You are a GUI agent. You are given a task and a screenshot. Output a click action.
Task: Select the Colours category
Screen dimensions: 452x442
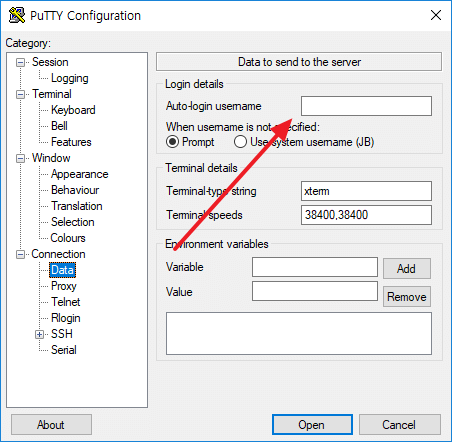[x=68, y=238]
